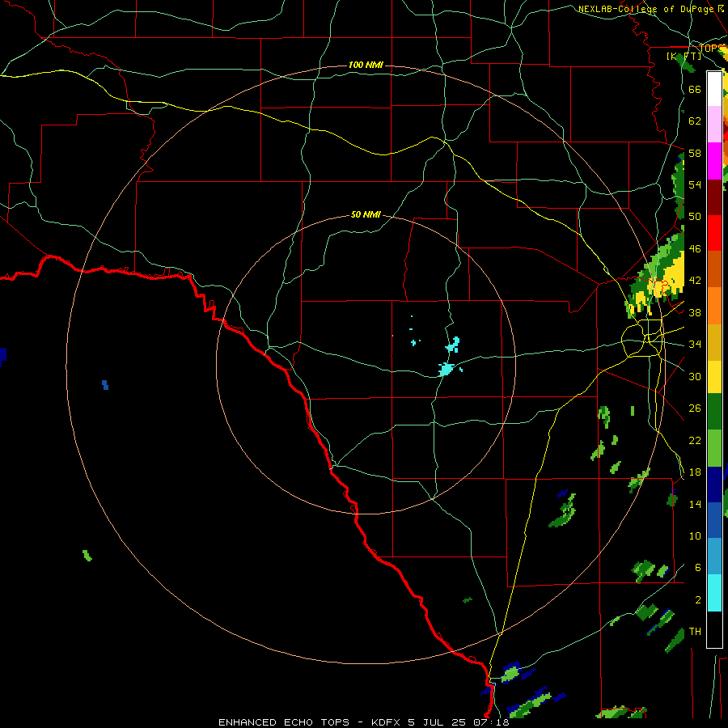The image size is (728, 728).
Task: Click the "07:18" timestamp
Action: click(x=491, y=722)
